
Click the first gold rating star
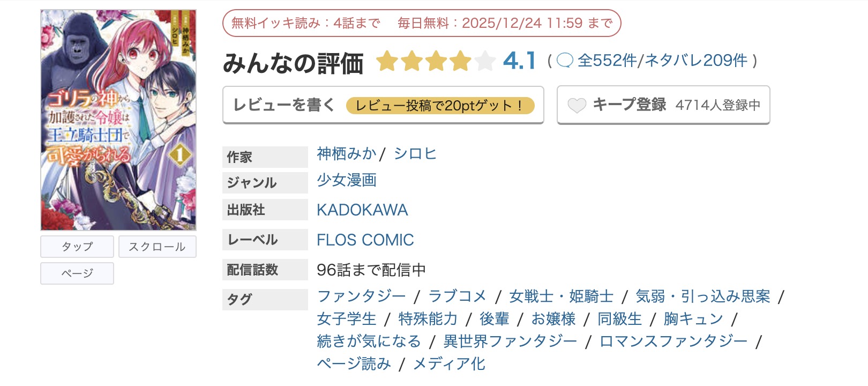387,61
